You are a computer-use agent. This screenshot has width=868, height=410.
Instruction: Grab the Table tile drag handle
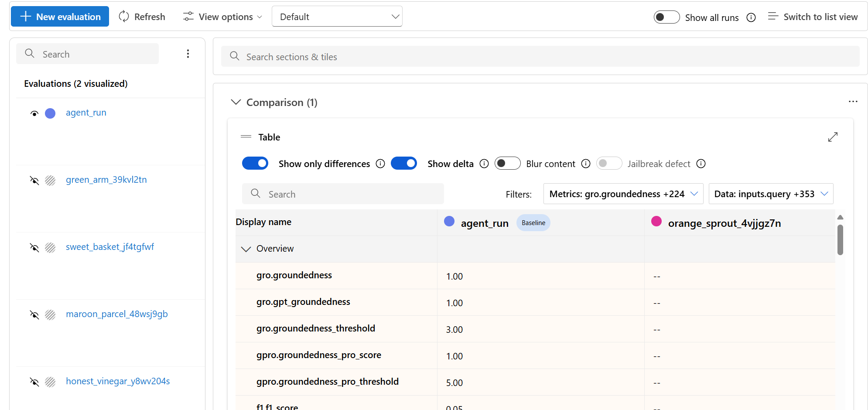click(246, 137)
